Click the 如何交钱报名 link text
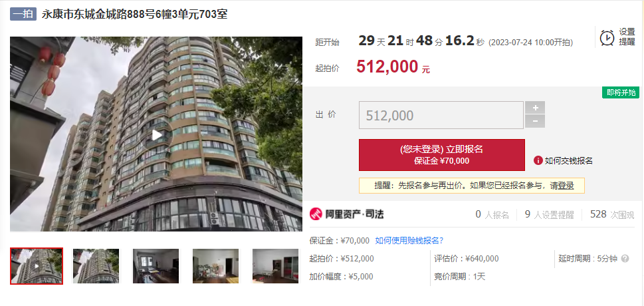Image resolution: width=644 pixels, height=306 pixels. pyautogui.click(x=568, y=161)
